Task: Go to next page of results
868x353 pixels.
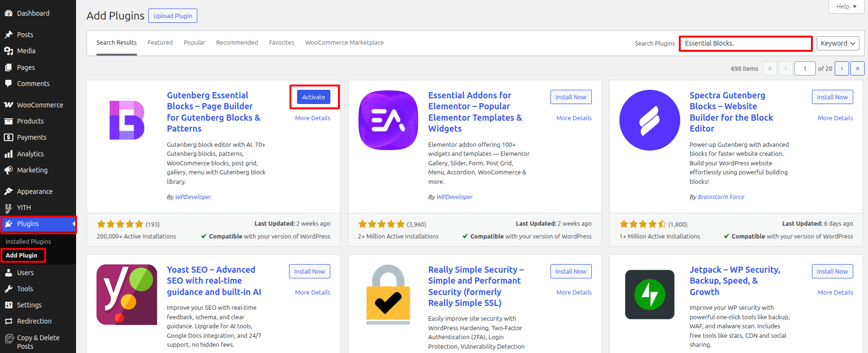Action: click(842, 68)
